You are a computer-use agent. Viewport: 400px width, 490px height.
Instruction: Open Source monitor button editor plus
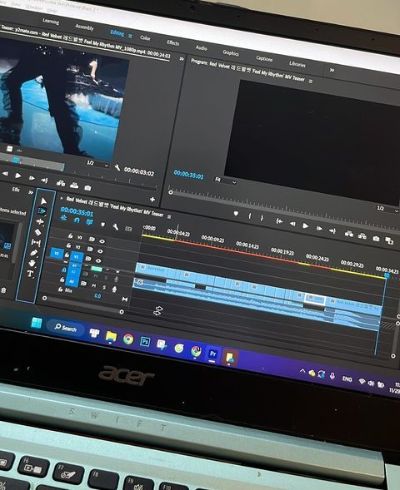(x=152, y=199)
